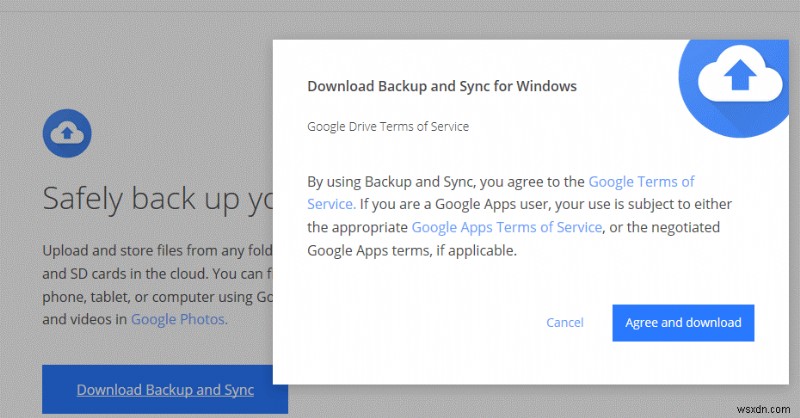Viewport: 800px width, 418px height.
Task: Click the 'Safely back up' page heading
Action: click(158, 199)
